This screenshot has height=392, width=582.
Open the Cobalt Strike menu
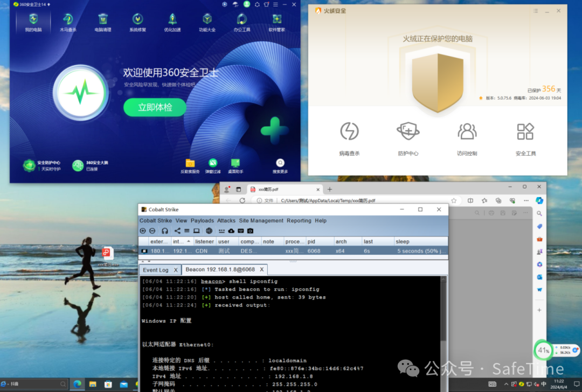click(156, 221)
